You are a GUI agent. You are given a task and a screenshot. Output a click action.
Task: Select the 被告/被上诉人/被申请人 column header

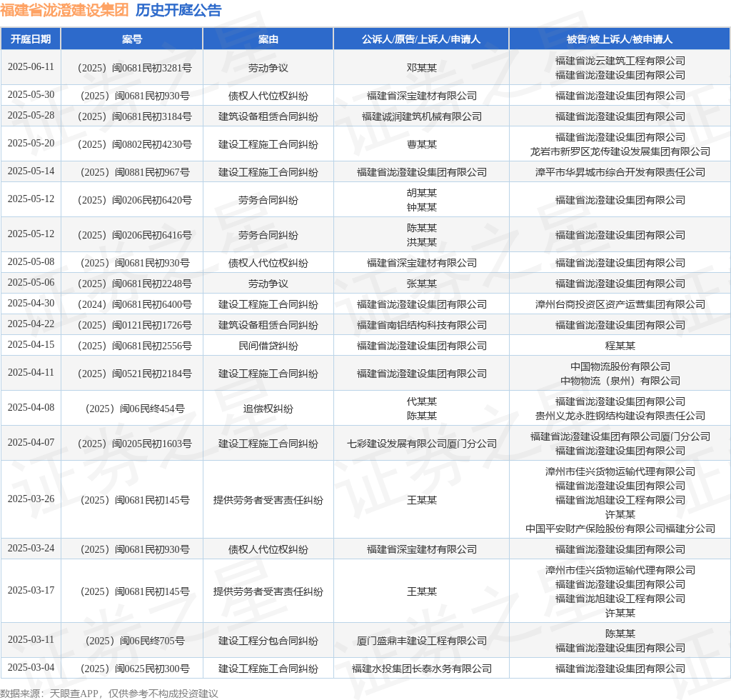tap(620, 39)
